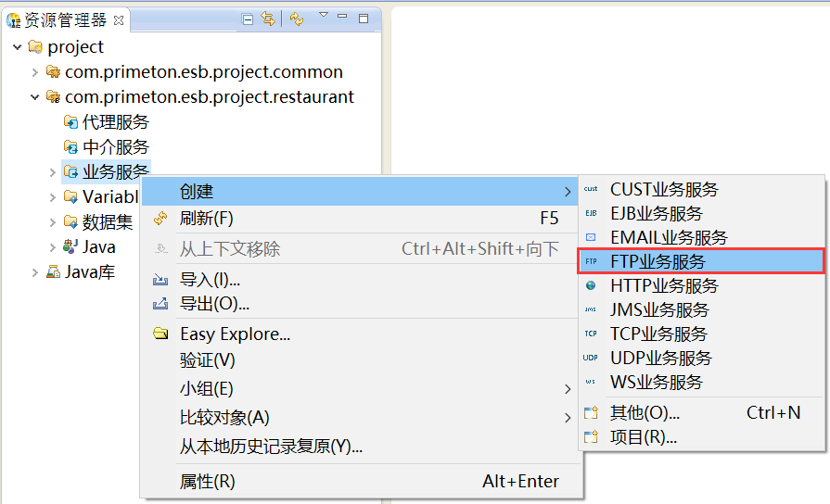Click the 导入(I) import icon

[160, 280]
